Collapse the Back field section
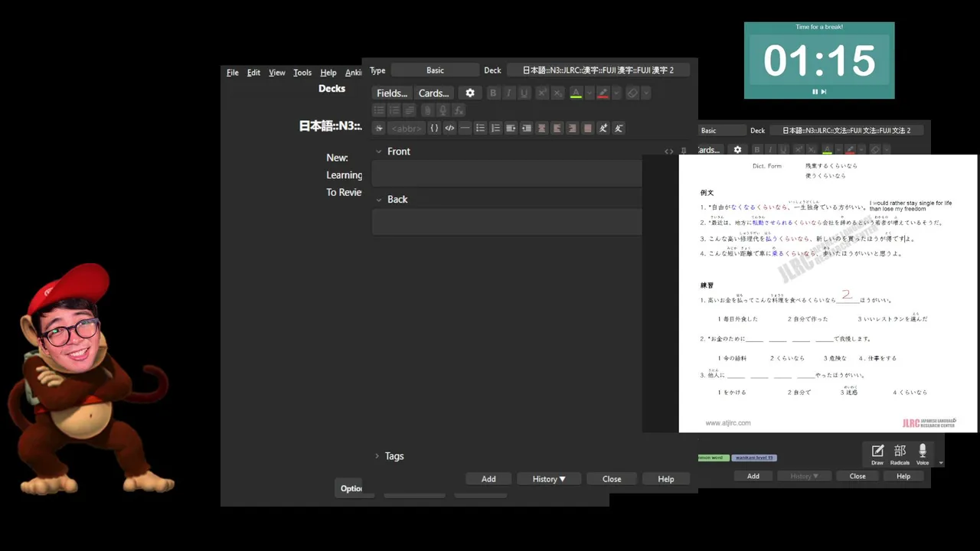This screenshot has height=551, width=980. click(x=378, y=199)
